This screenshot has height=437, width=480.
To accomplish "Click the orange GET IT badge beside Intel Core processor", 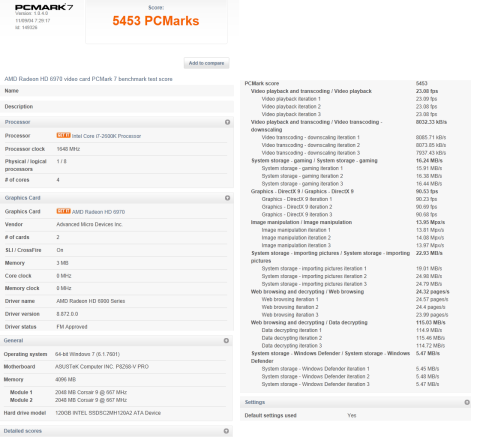I will pos(63,135).
